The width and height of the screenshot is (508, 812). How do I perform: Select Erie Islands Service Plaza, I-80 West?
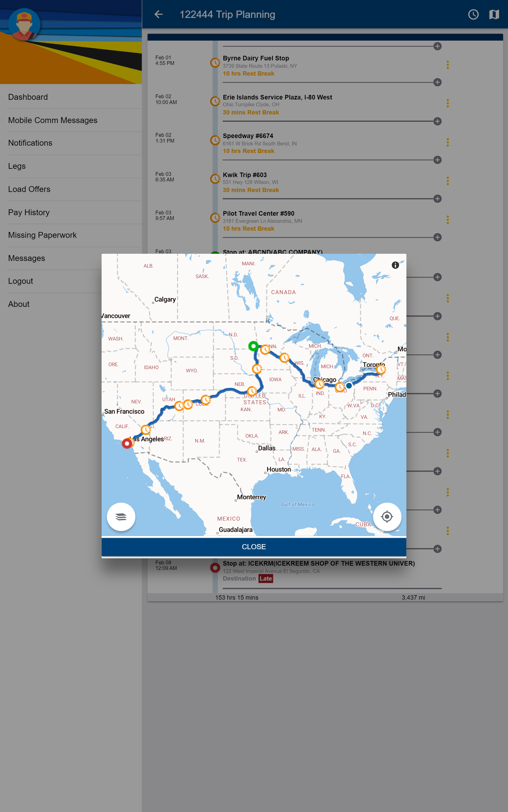[277, 97]
